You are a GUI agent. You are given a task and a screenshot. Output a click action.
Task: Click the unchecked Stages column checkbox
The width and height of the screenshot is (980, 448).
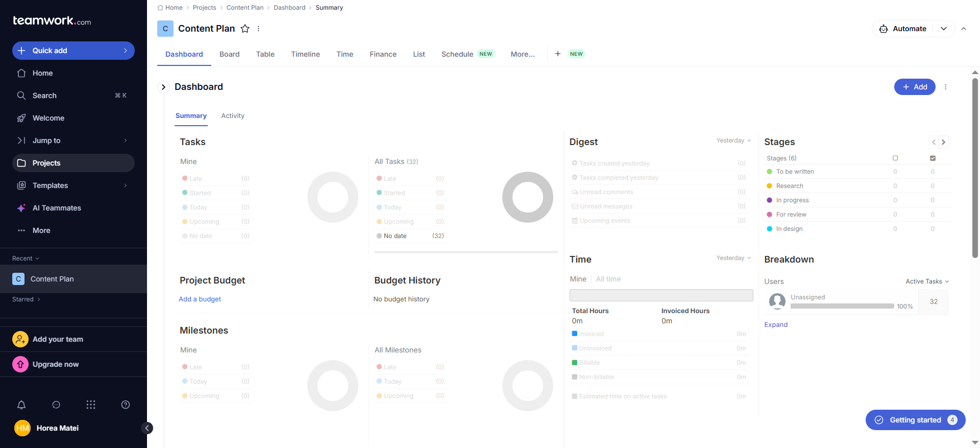[895, 158]
